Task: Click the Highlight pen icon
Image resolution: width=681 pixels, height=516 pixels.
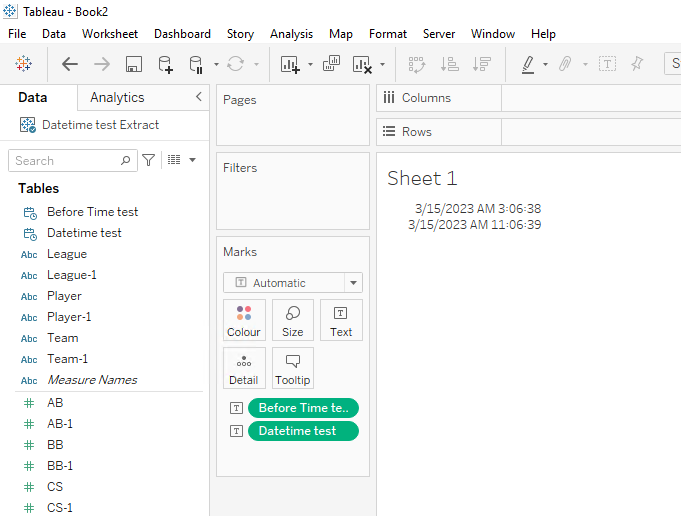Action: tap(528, 64)
